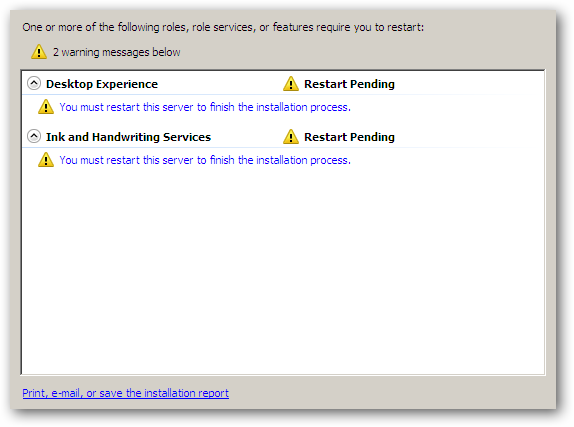This screenshot has width=574, height=427.
Task: Click the warning icon beside '2 warning messages below'
Action: coord(39,52)
